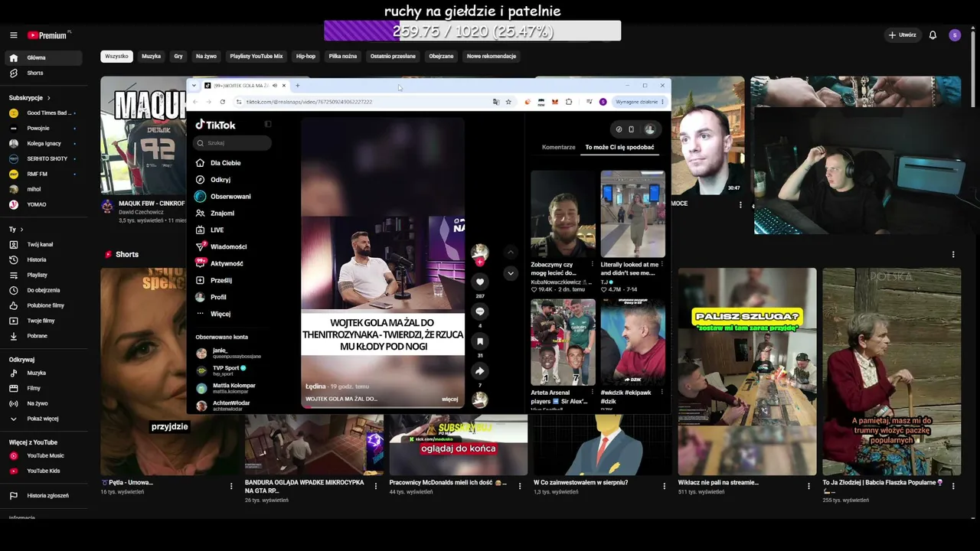
Task: Filter by Playlisty YouTube Mix chip
Action: (x=256, y=56)
